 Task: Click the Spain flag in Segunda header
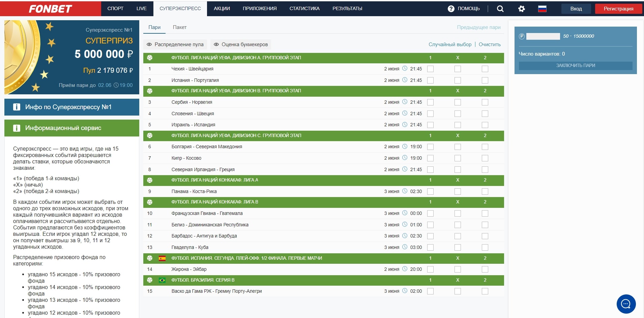tap(162, 258)
